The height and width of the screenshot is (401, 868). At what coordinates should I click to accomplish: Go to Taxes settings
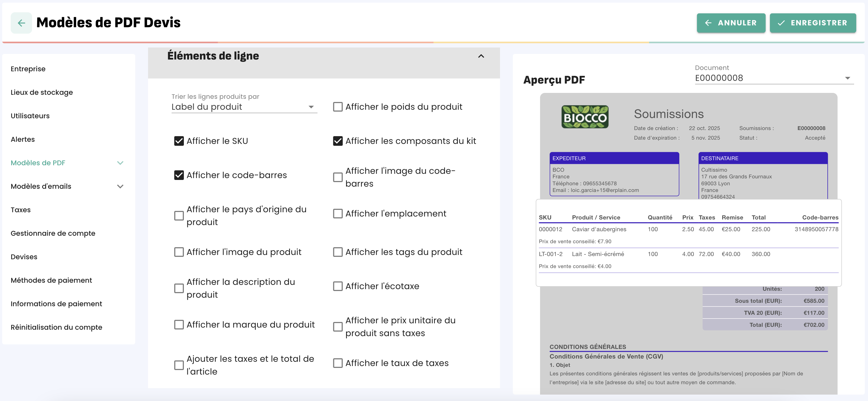[x=21, y=210]
